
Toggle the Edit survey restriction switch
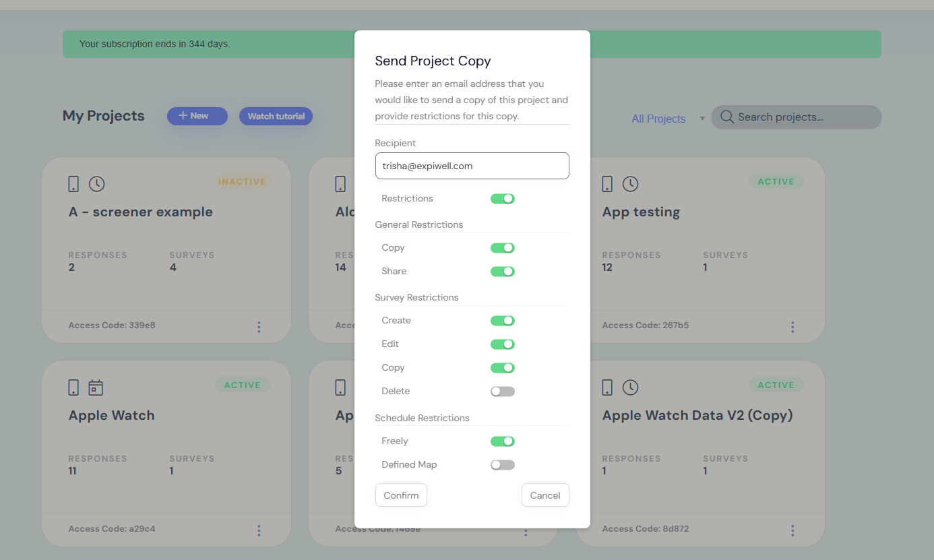pos(503,344)
